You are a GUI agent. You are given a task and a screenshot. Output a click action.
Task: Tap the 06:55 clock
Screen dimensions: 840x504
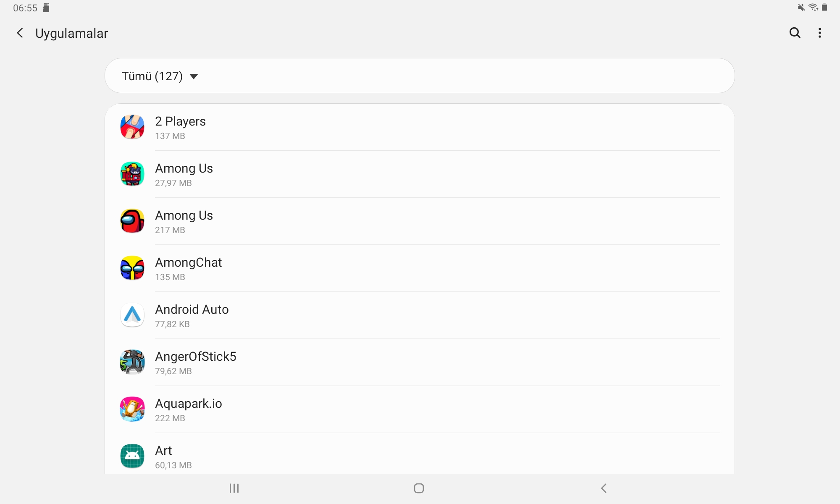pyautogui.click(x=25, y=8)
